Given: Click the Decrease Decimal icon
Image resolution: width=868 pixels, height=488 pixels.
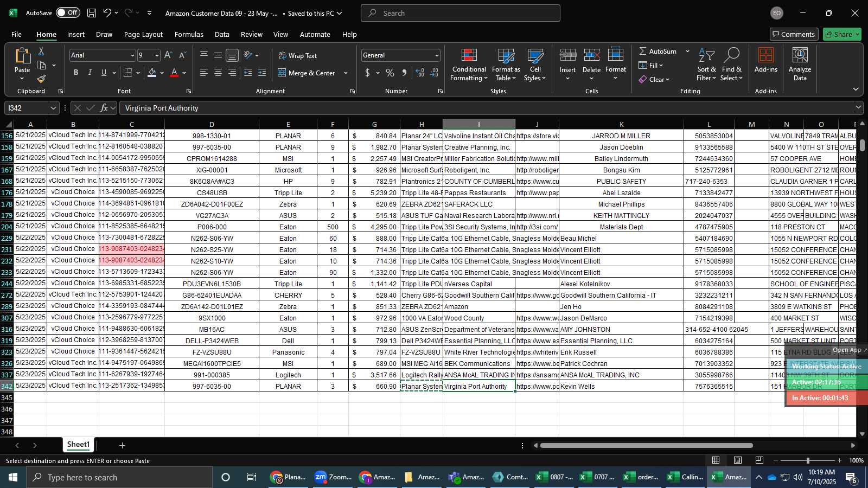Looking at the screenshot, I should pos(434,73).
